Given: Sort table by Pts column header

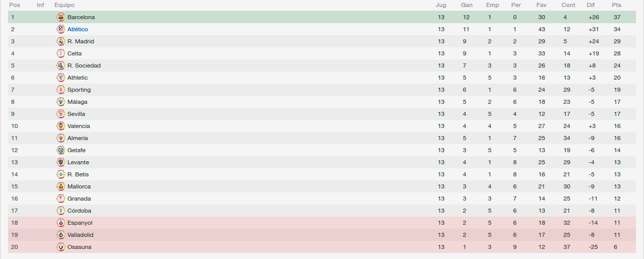Looking at the screenshot, I should click(616, 5).
